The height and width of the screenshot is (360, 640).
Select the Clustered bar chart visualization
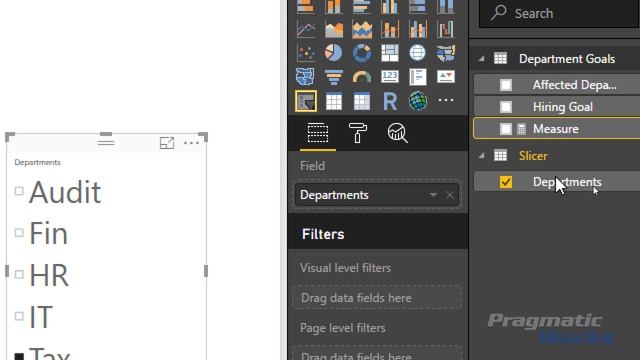tap(362, 7)
